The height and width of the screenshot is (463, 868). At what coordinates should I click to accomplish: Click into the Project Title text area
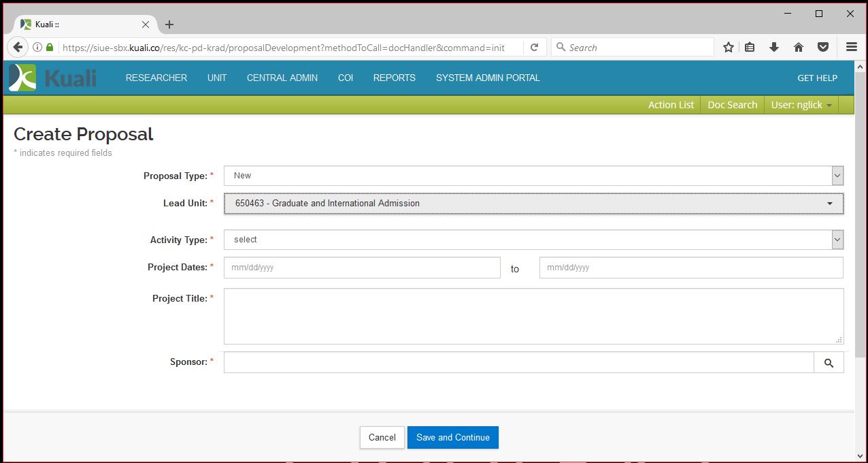(533, 316)
